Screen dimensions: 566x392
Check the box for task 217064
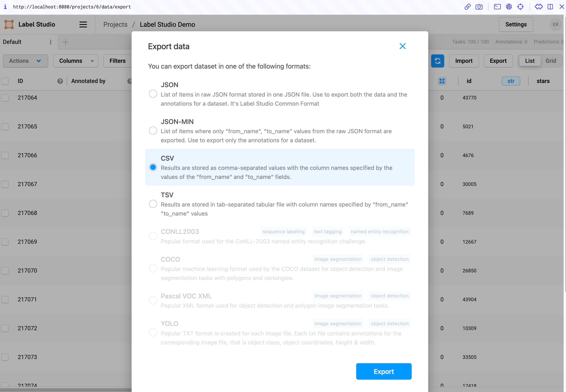pos(5,98)
